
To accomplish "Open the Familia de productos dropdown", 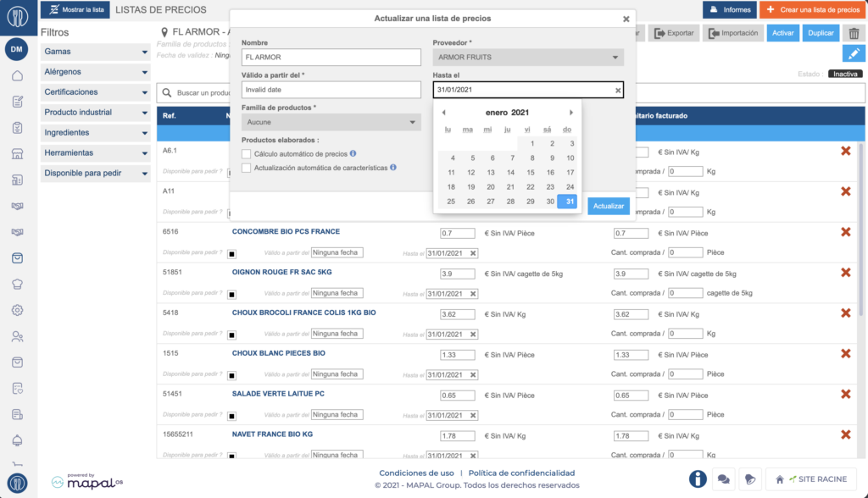I will pyautogui.click(x=331, y=122).
